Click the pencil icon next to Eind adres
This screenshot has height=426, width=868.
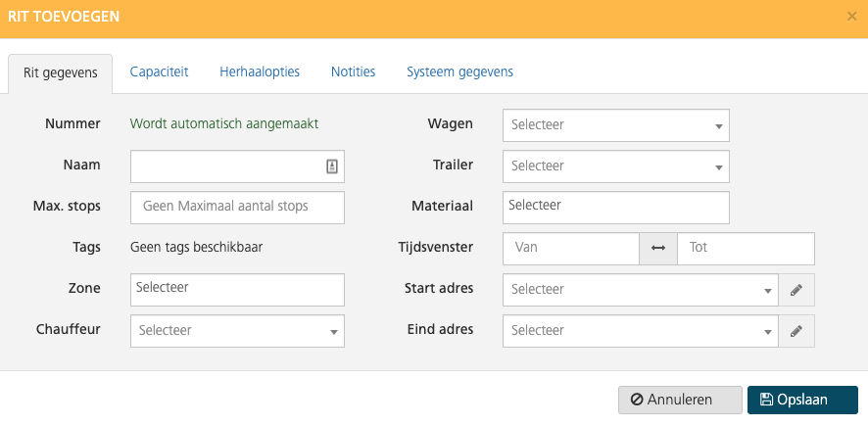point(796,331)
